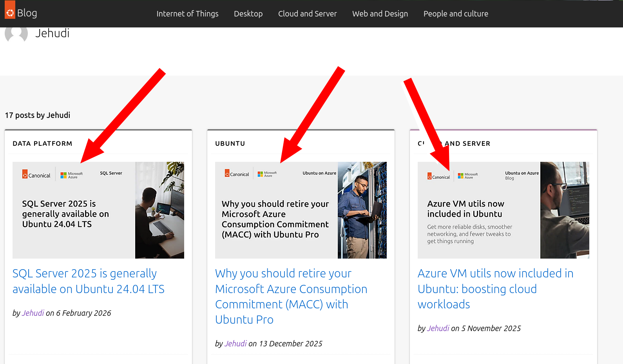Click Microsoft Azure logo in VM utils thumbnail
Screen dimensions: 623x364
(x=468, y=176)
